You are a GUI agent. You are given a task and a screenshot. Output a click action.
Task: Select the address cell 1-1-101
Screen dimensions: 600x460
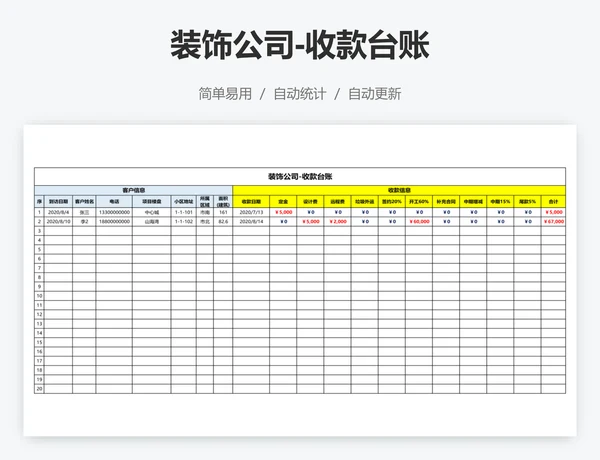(184, 212)
